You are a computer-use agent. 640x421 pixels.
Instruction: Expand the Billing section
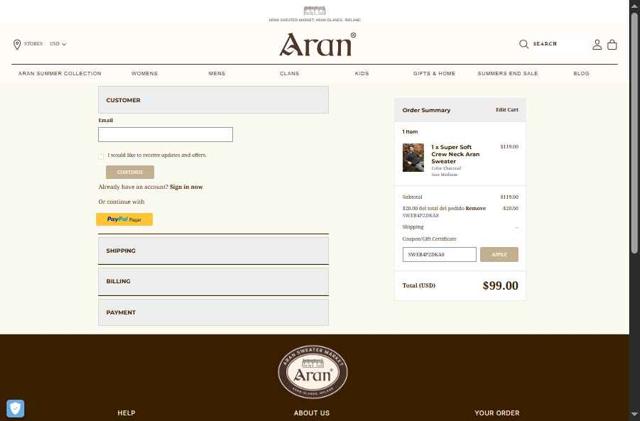click(x=213, y=281)
